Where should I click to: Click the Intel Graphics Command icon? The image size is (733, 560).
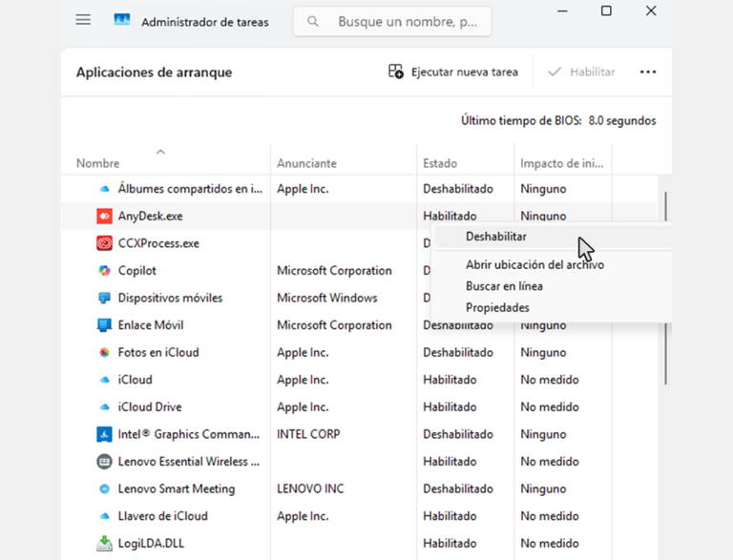[x=104, y=434]
